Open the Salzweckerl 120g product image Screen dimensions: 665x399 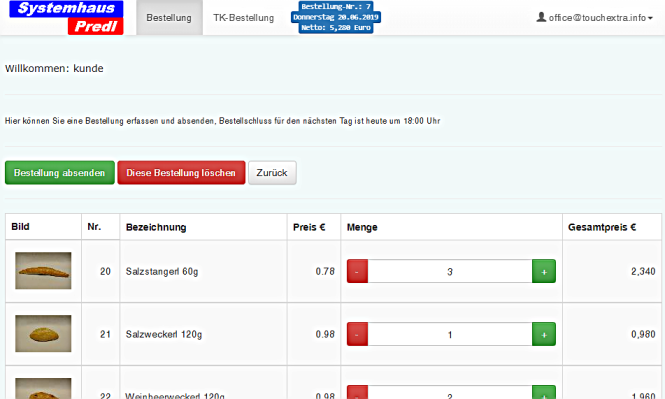pos(43,333)
